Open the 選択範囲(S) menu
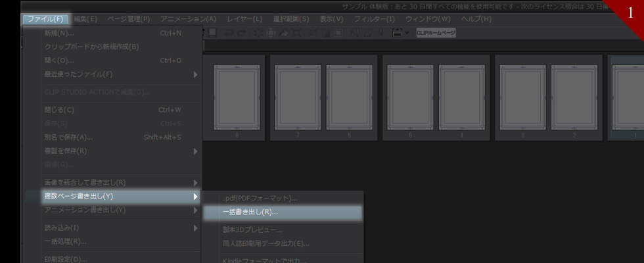 [290, 19]
